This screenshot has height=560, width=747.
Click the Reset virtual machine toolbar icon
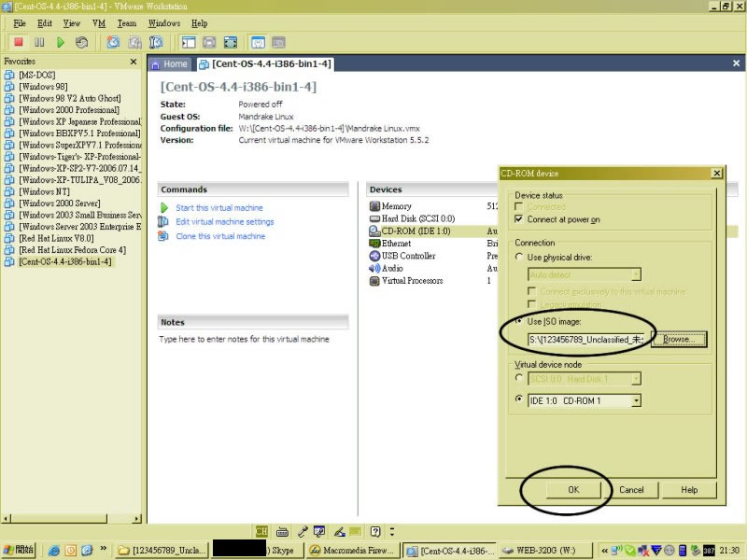pyautogui.click(x=81, y=42)
